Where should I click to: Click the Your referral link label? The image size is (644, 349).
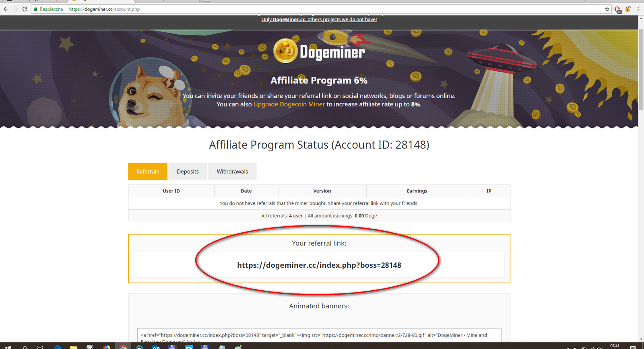tap(319, 243)
